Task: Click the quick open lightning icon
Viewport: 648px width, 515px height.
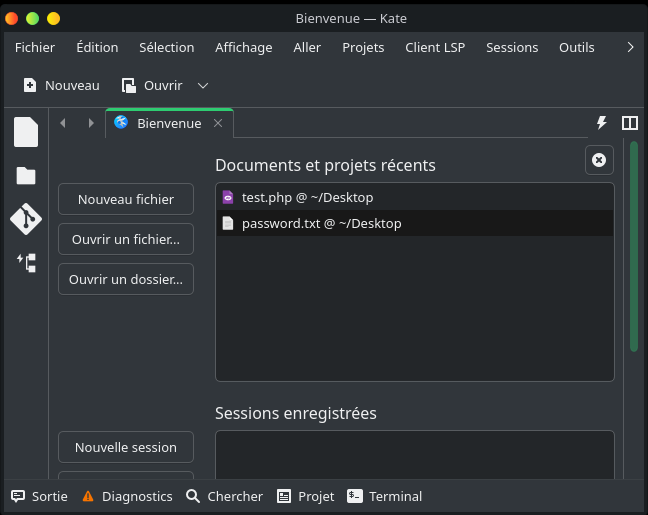Action: (601, 123)
